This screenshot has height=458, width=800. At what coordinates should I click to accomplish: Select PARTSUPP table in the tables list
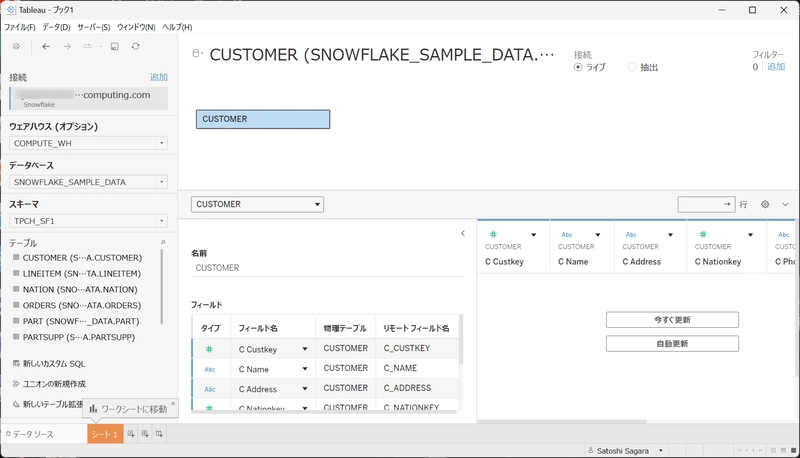coord(79,337)
